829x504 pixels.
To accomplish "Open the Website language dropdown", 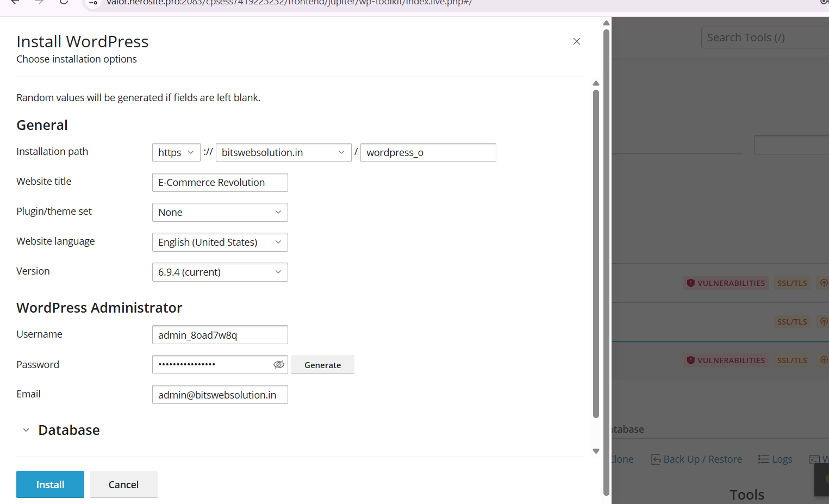I will pyautogui.click(x=220, y=242).
